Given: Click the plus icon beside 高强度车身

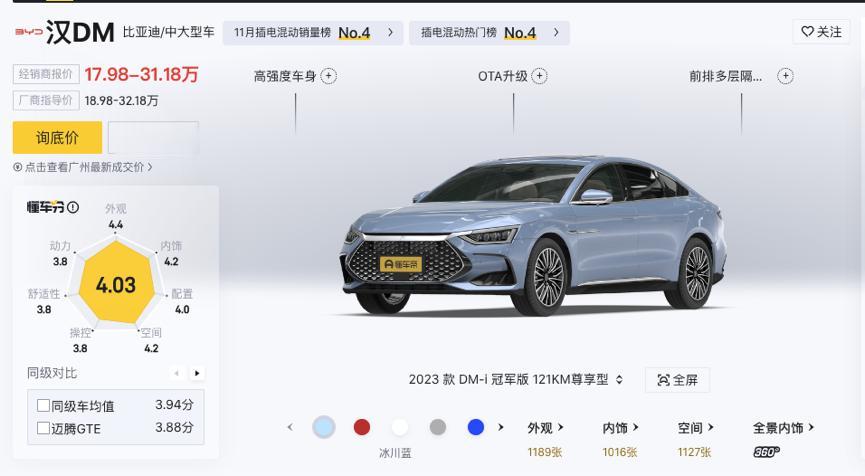Looking at the screenshot, I should [x=329, y=76].
